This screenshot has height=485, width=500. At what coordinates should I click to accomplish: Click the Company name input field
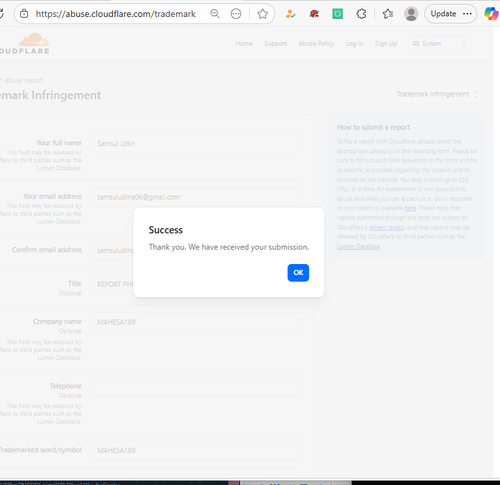pos(196,322)
